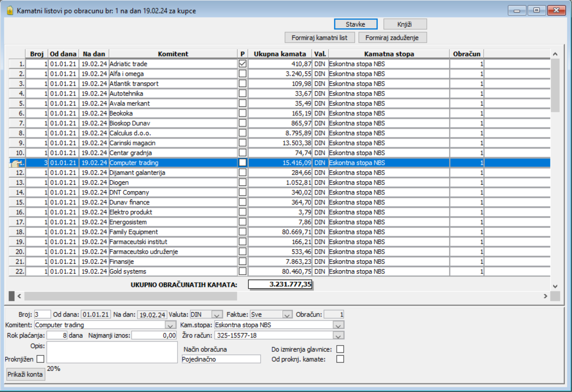Click the Rok plaćanja input field
Image resolution: width=572 pixels, height=392 pixels.
57,335
